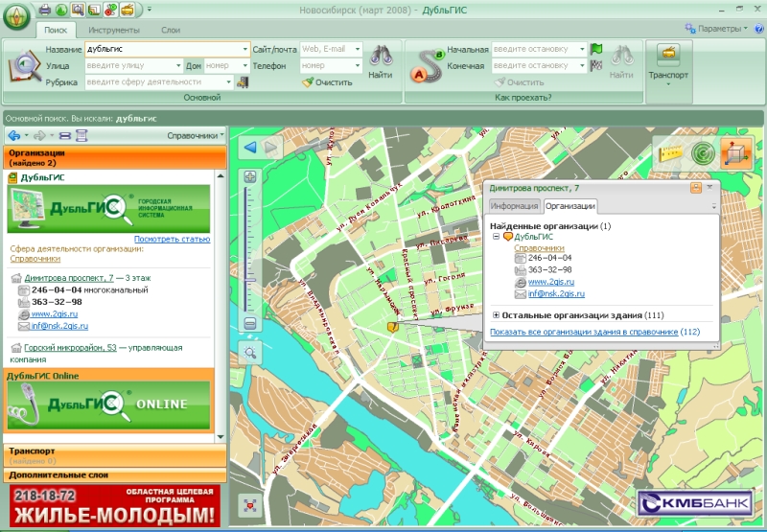
Task: Click the ДубльГИС ONLINE banner
Action: [108, 405]
